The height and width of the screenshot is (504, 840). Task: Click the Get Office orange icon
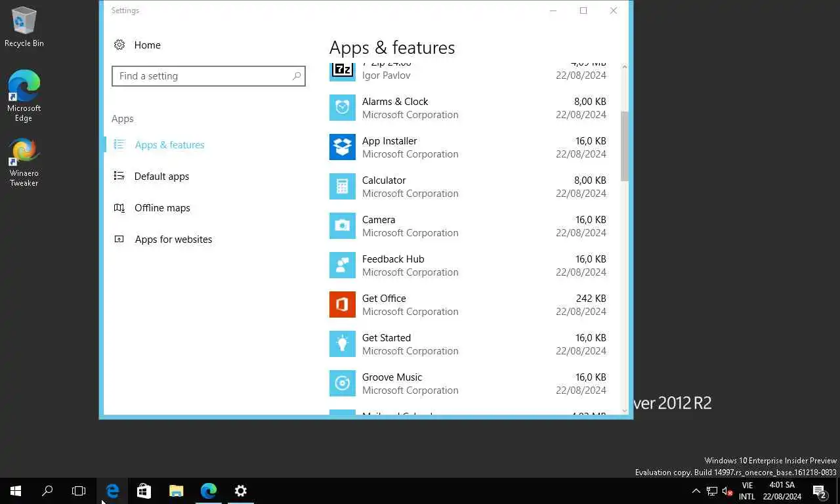coord(343,304)
